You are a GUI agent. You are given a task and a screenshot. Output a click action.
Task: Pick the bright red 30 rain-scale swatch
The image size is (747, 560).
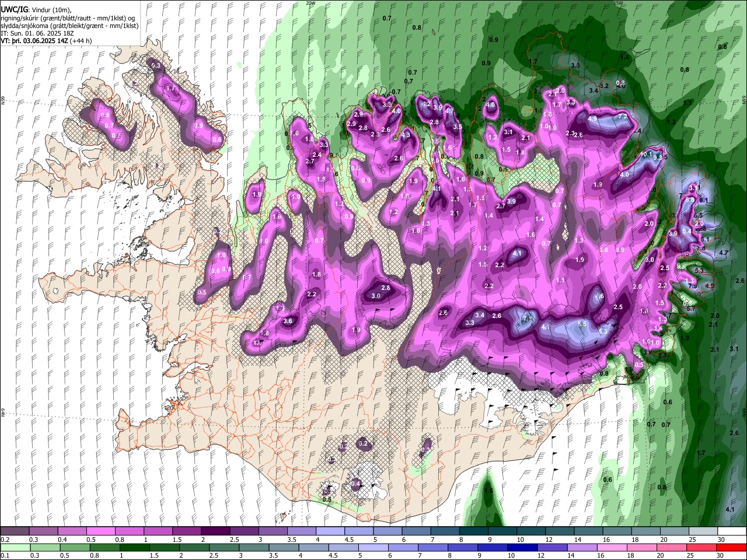[731, 548]
